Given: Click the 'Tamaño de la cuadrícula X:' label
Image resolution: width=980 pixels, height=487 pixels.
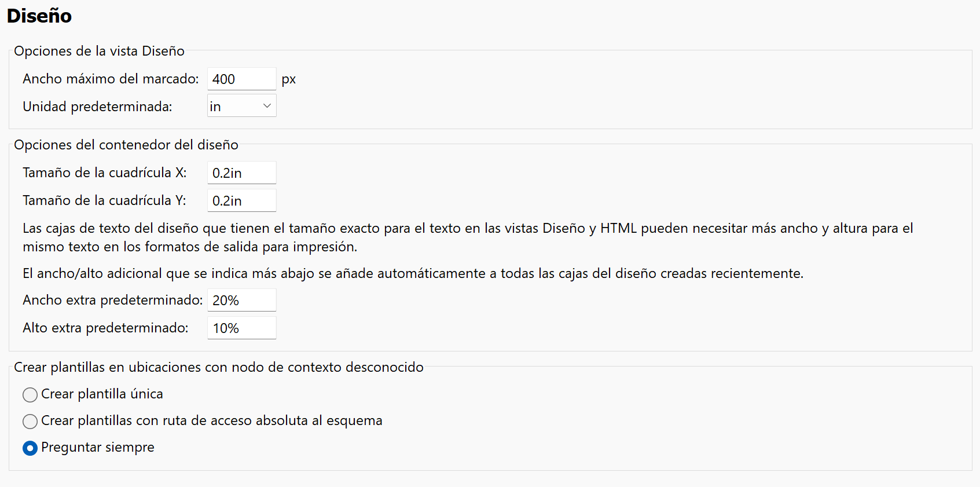Looking at the screenshot, I should click(105, 173).
